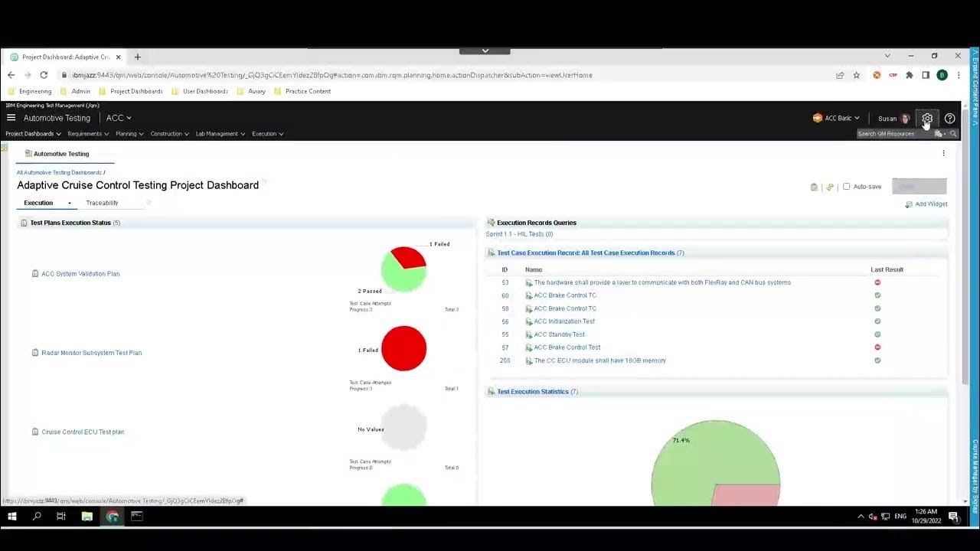Click the dashboard clipboard icon beside Auto-save
The height and width of the screenshot is (551, 980).
pos(814,187)
